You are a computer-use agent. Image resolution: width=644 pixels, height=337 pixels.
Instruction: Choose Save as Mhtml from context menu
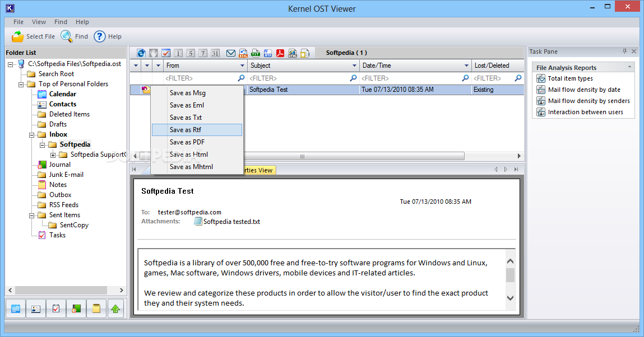click(197, 167)
